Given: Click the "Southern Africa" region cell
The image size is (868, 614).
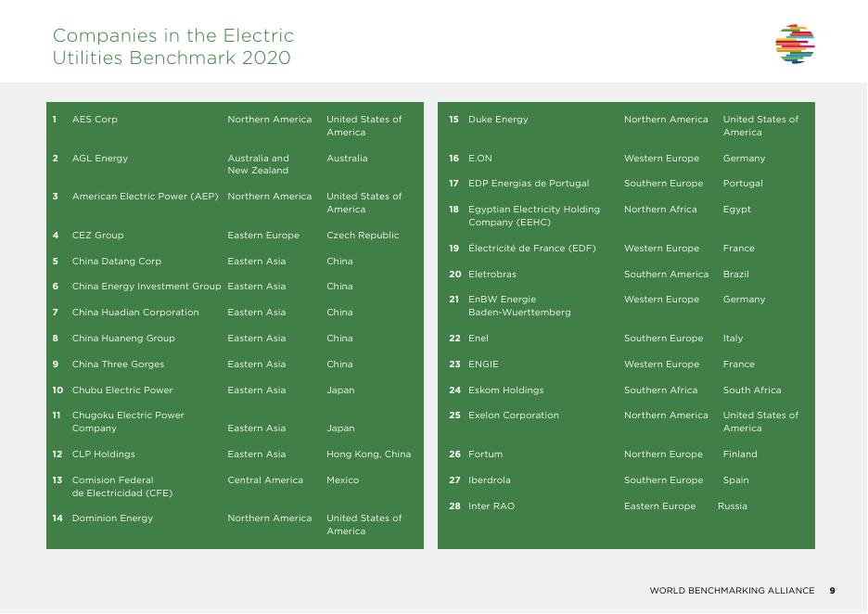Looking at the screenshot, I should [x=660, y=390].
